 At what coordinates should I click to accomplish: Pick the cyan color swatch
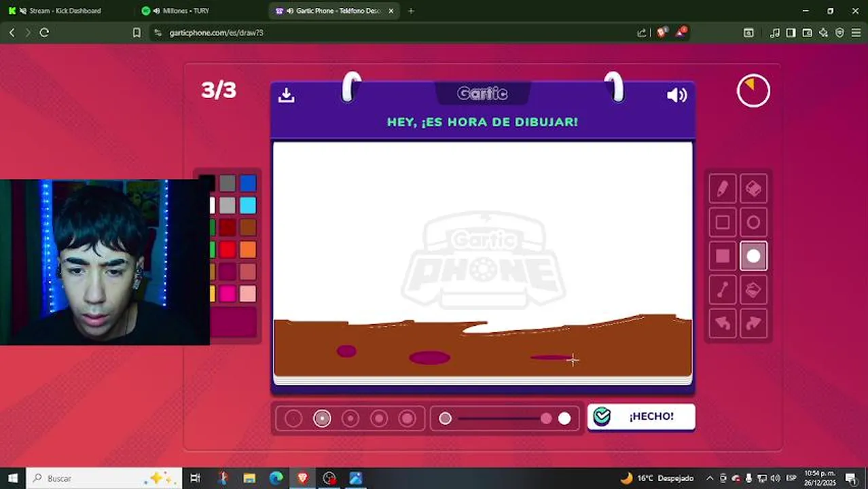pyautogui.click(x=248, y=205)
